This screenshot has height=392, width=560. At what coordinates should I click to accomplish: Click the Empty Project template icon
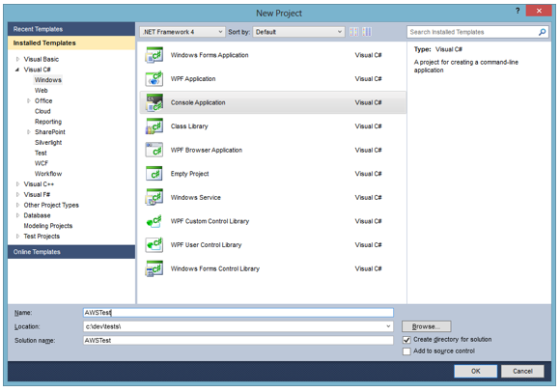[154, 174]
